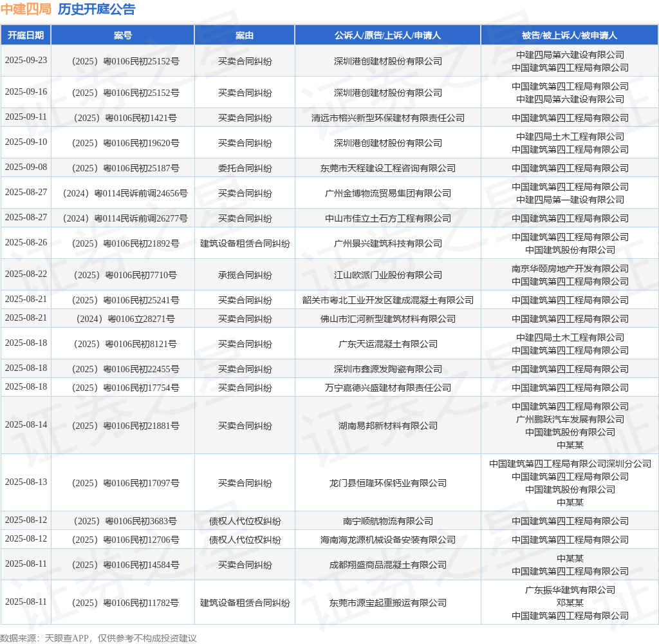Click defendant 中国建筑第四工程局有限公司深圳分公司
This screenshot has width=659, height=644.
click(570, 464)
